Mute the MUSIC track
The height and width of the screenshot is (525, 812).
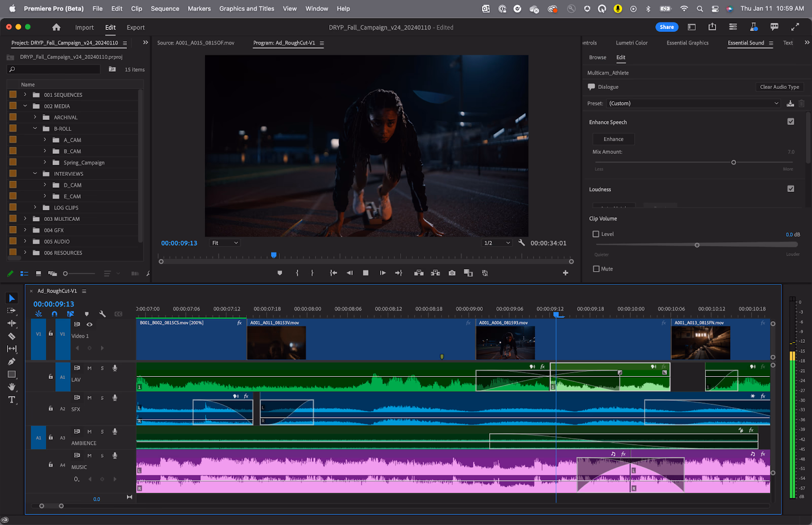click(x=89, y=455)
